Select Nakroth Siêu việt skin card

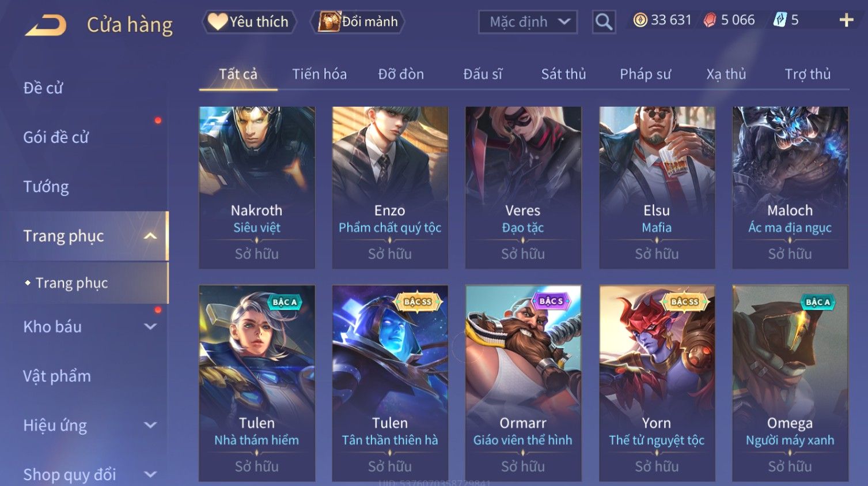[257, 187]
